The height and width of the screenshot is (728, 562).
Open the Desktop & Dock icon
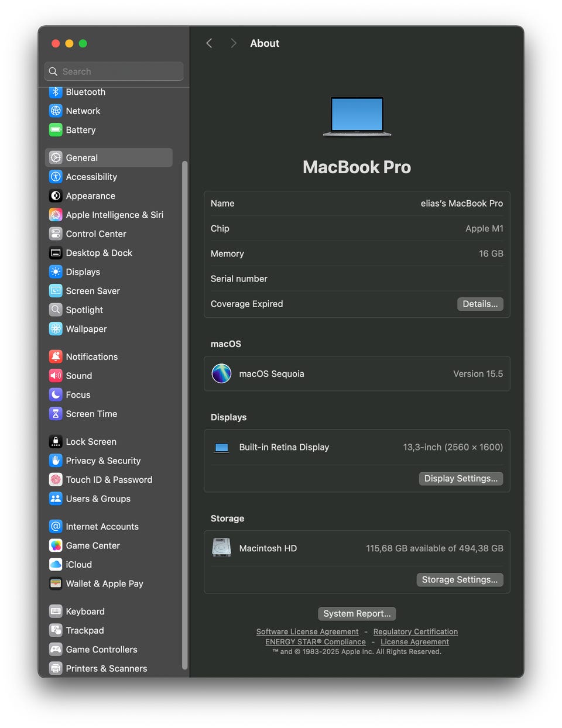56,253
